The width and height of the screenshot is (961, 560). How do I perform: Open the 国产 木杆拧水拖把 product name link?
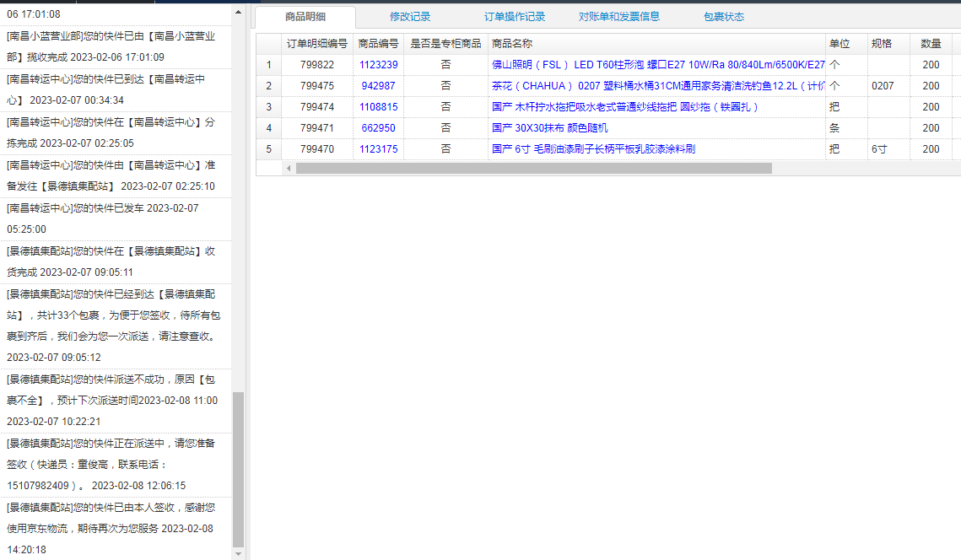625,106
